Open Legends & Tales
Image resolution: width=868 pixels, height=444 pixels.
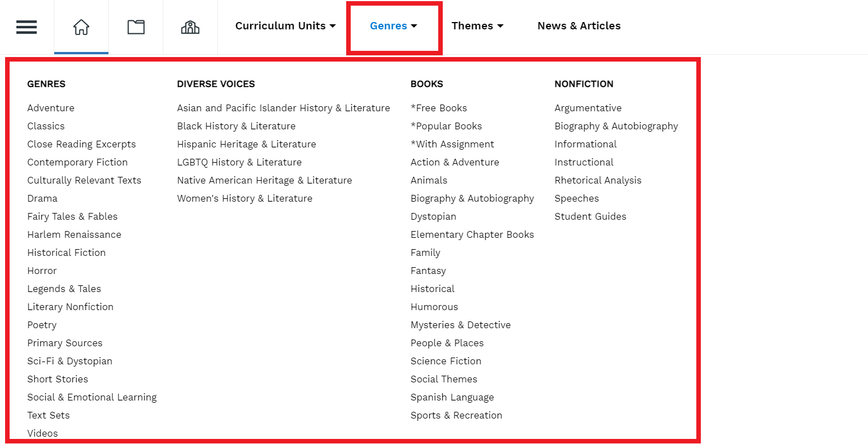pos(64,289)
